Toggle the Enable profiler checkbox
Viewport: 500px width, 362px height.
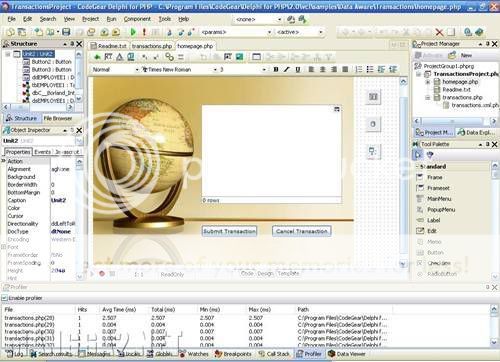pos(5,298)
